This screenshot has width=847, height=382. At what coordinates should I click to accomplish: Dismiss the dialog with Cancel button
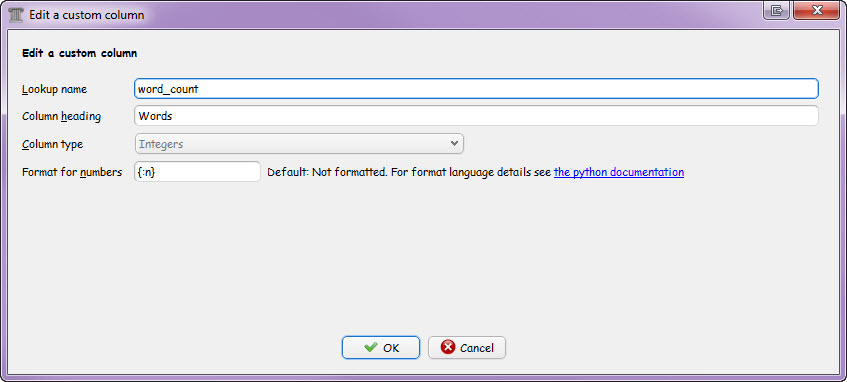tap(467, 347)
